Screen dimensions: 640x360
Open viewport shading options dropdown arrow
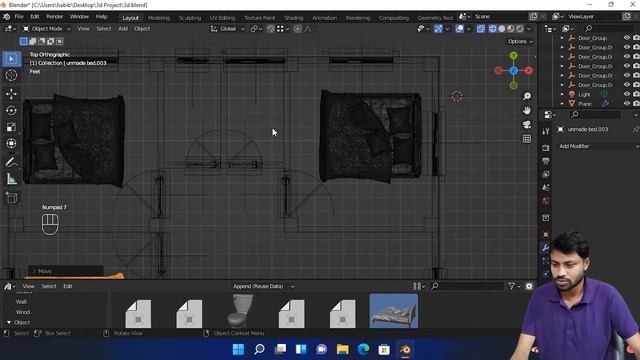(x=529, y=29)
